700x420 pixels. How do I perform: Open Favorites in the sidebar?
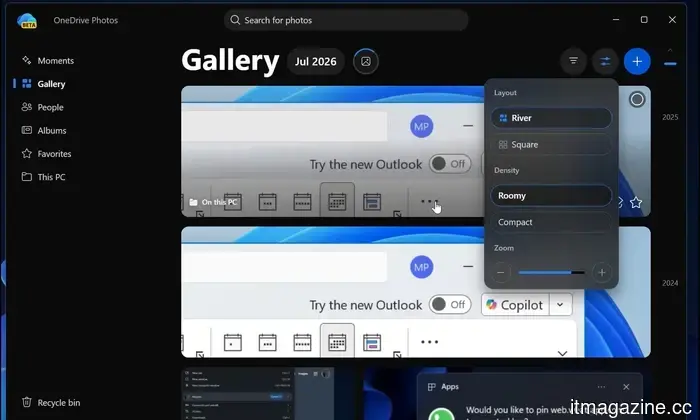click(x=46, y=154)
